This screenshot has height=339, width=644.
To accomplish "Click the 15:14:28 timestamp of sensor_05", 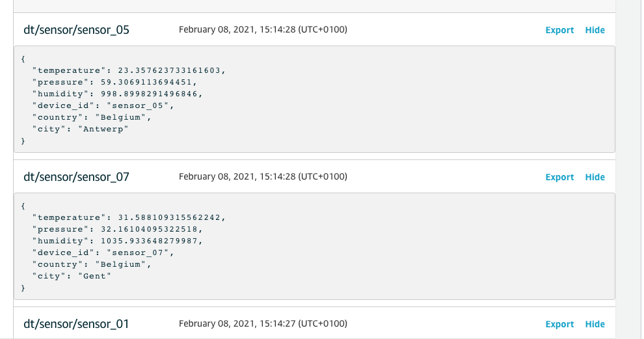I will [263, 29].
